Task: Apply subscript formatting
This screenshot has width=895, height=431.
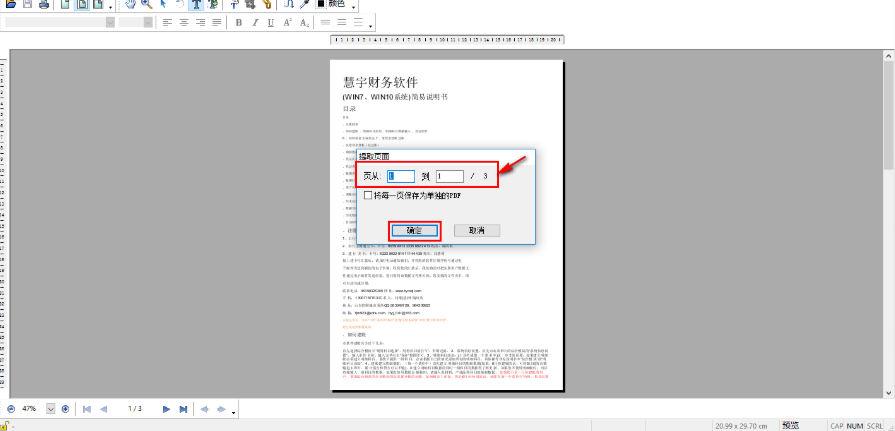Action: coord(304,23)
